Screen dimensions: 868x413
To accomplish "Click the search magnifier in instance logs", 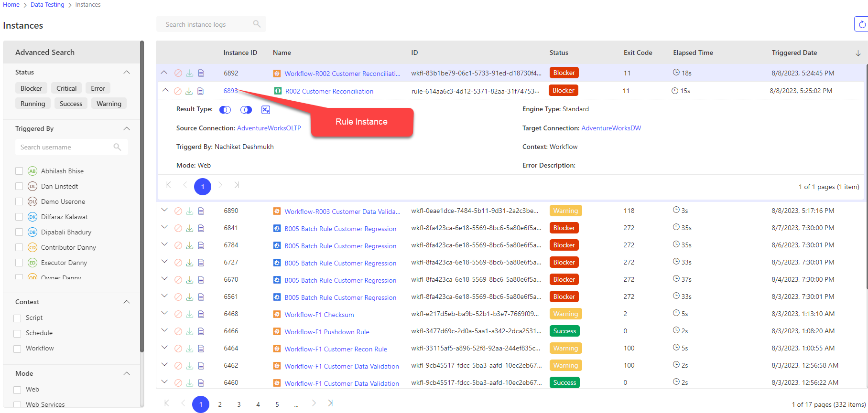I will coord(257,24).
